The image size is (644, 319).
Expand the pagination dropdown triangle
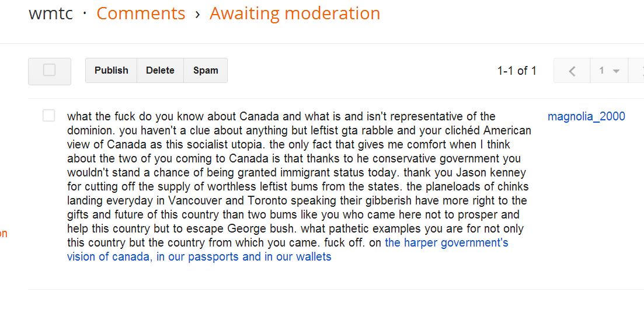pos(615,71)
